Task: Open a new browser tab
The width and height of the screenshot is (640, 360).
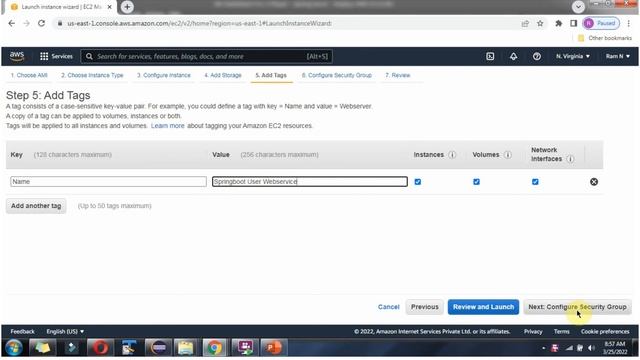Action: 127,7
